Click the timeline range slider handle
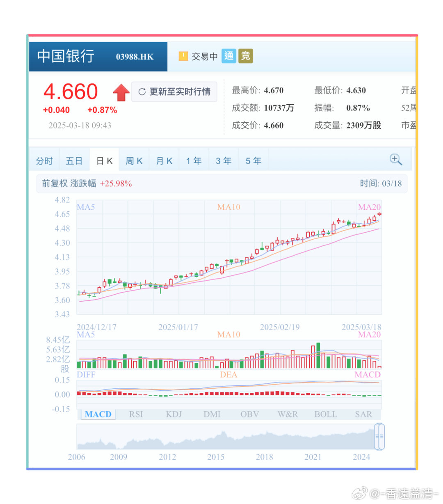Viewport: 443px width, 504px height. pos(379,437)
